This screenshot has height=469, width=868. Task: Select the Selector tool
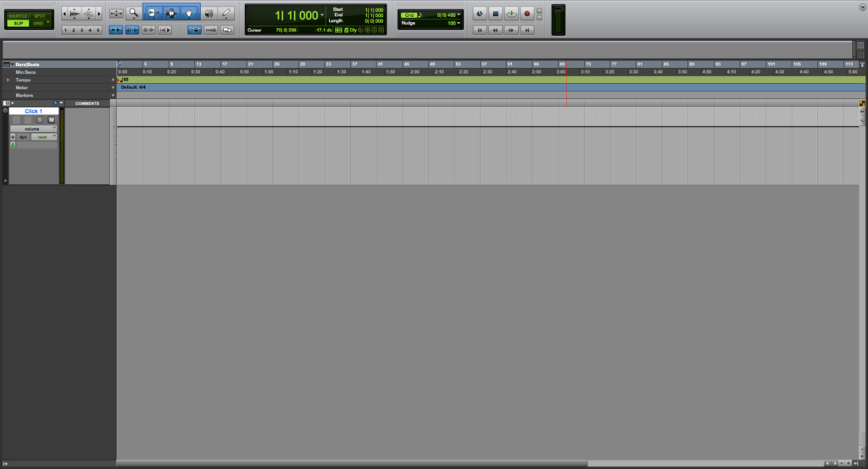click(x=171, y=13)
